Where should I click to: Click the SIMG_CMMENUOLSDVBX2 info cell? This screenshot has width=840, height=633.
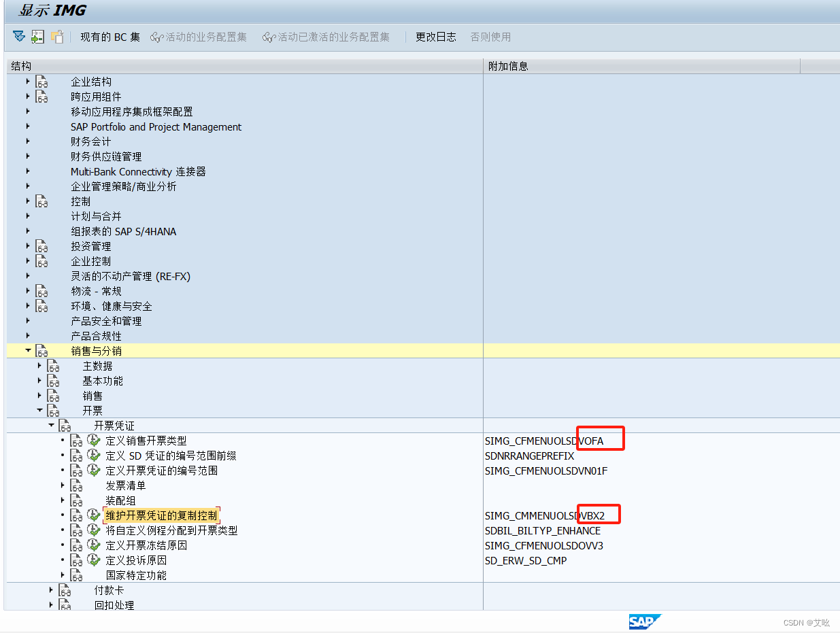(545, 515)
